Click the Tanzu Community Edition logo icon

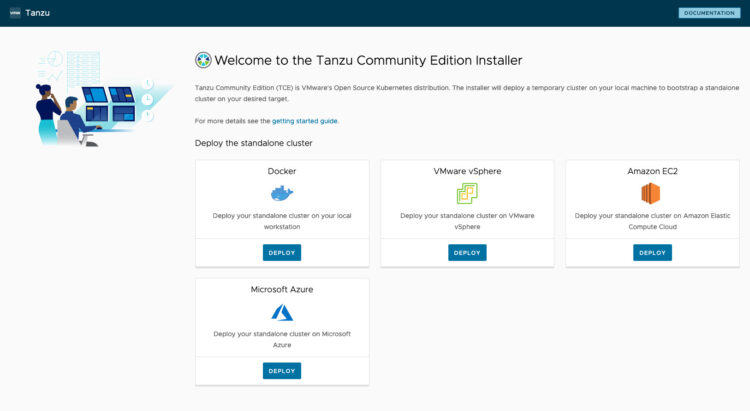click(203, 60)
